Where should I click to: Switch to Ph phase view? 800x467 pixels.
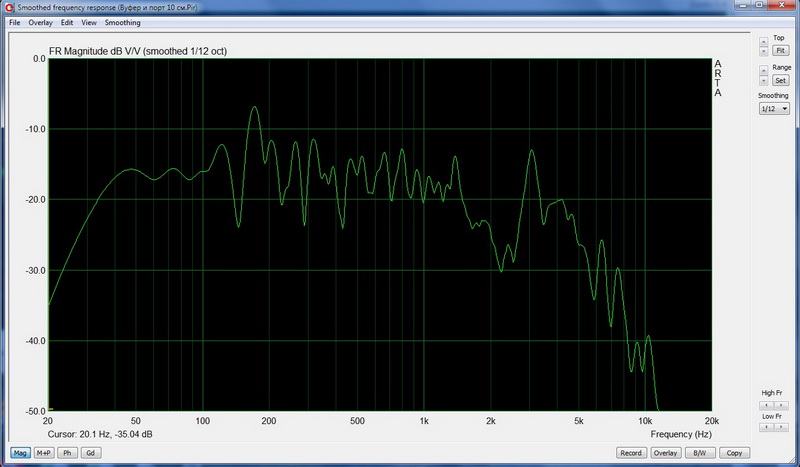[67, 453]
